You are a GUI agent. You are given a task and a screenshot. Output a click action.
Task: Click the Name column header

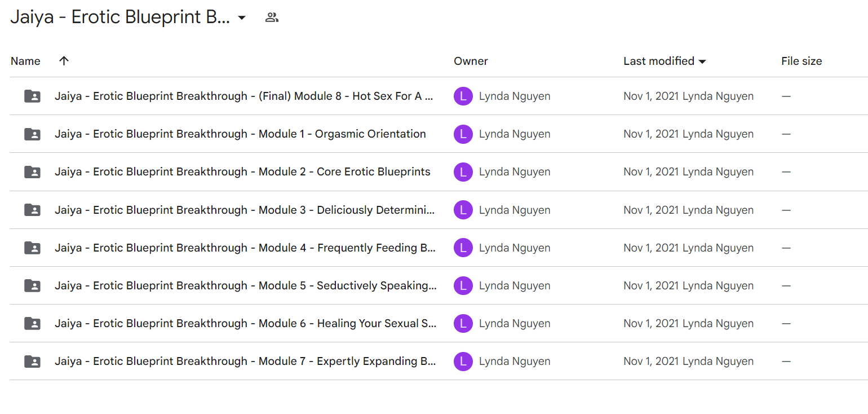tap(25, 61)
